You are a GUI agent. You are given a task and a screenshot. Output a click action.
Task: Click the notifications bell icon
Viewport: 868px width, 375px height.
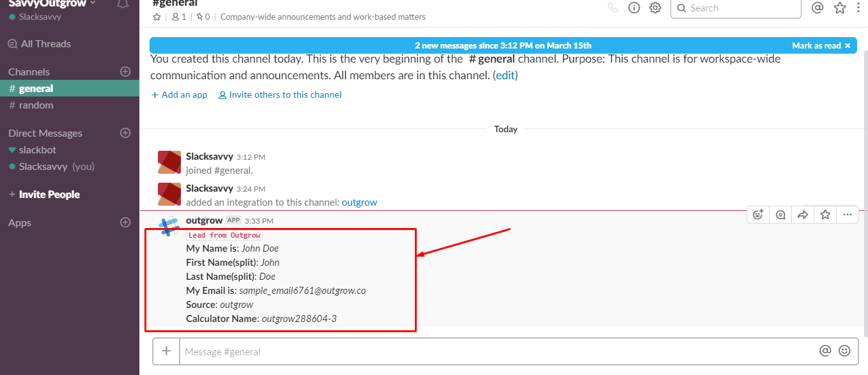[123, 3]
